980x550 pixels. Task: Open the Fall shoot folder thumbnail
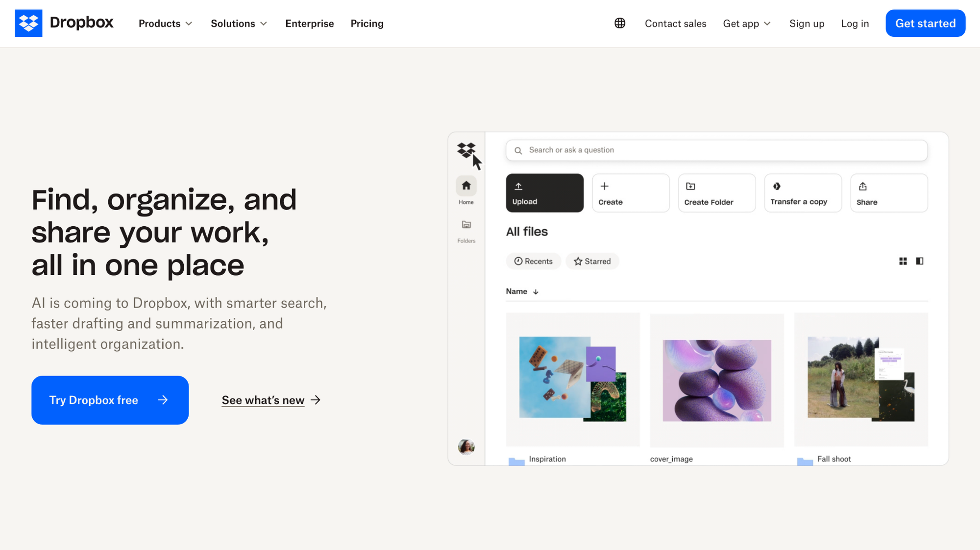861,380
